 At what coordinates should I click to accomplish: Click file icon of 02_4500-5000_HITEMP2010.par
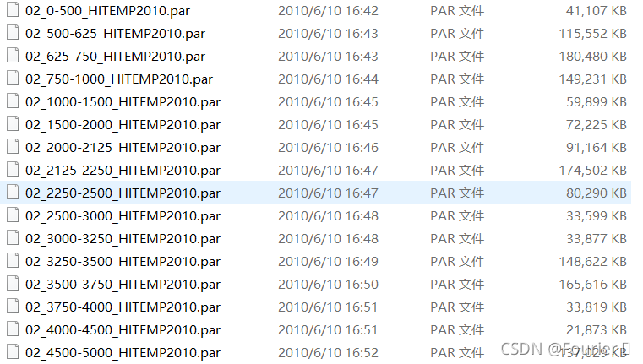click(13, 352)
